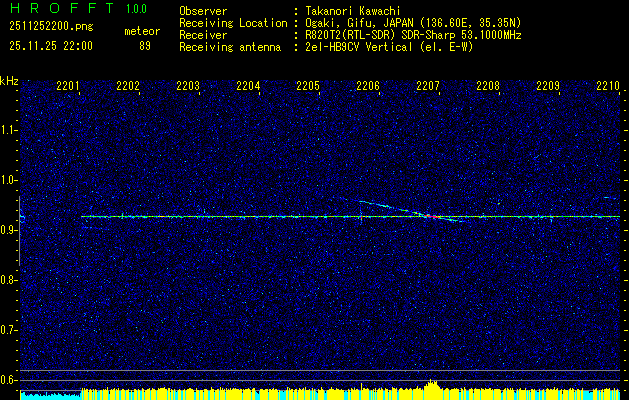
Task: Click the Ogaki, Gifu, JAPAN location text
Action: (413, 23)
